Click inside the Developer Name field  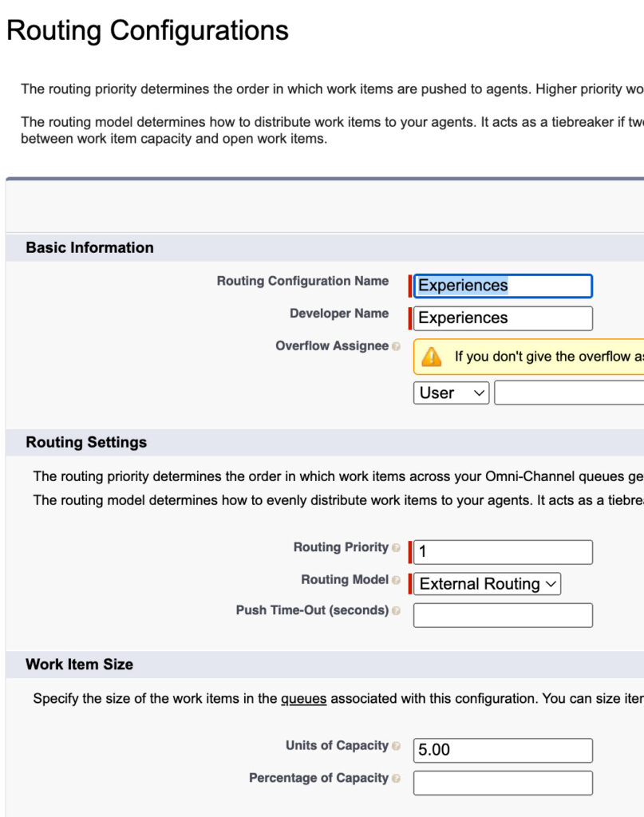(x=503, y=318)
